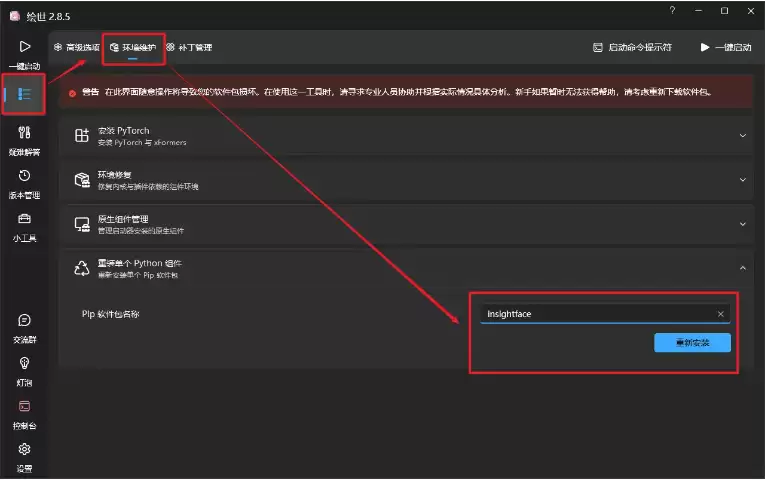765x480 pixels.
Task: Open the 小工具 toolbox icon
Action: click(24, 218)
